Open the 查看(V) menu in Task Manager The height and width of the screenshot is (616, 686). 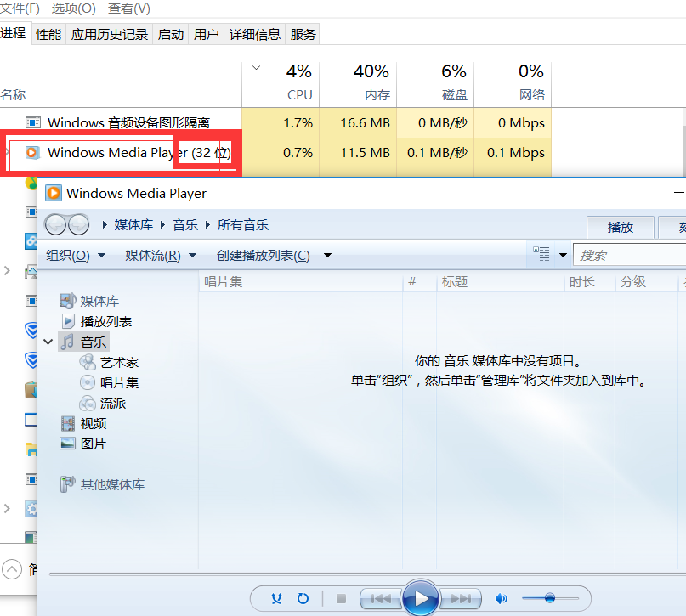tap(129, 8)
